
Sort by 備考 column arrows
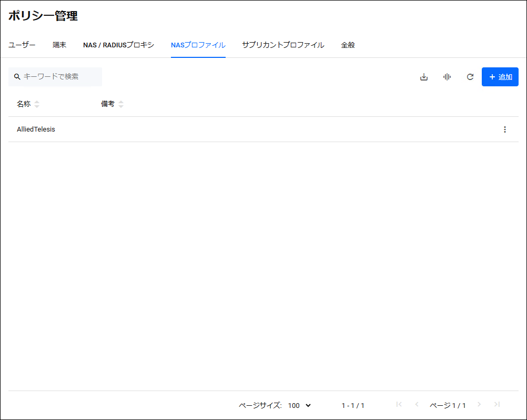[121, 104]
